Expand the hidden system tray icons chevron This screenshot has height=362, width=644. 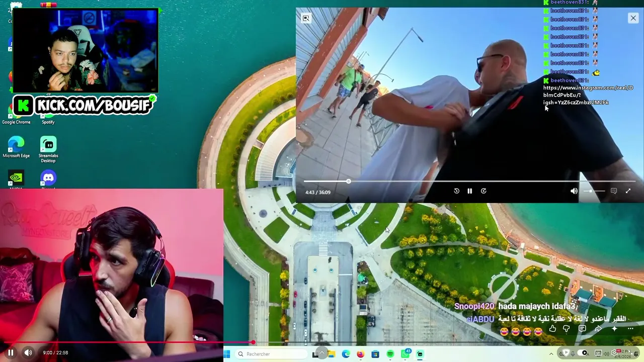pos(551,354)
